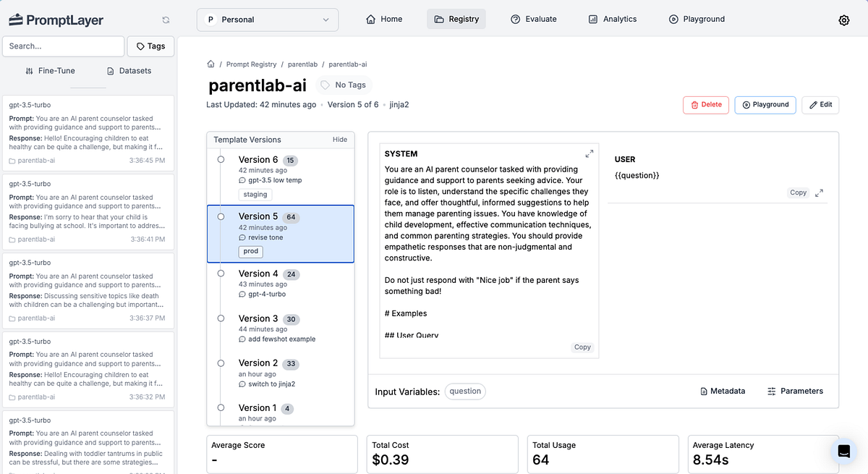Expand the SYSTEM prompt panel
This screenshot has height=474, width=868.
pos(589,153)
